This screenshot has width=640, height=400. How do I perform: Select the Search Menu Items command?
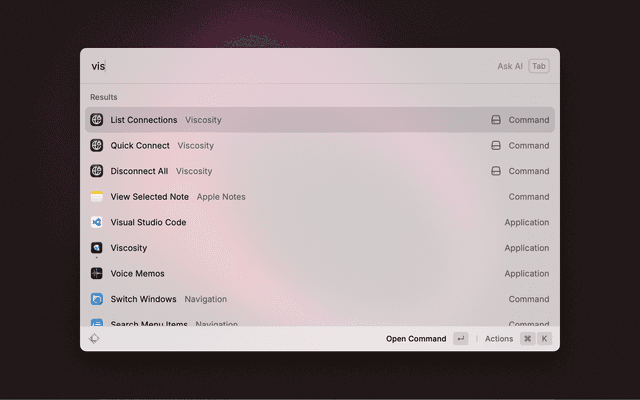pos(150,324)
